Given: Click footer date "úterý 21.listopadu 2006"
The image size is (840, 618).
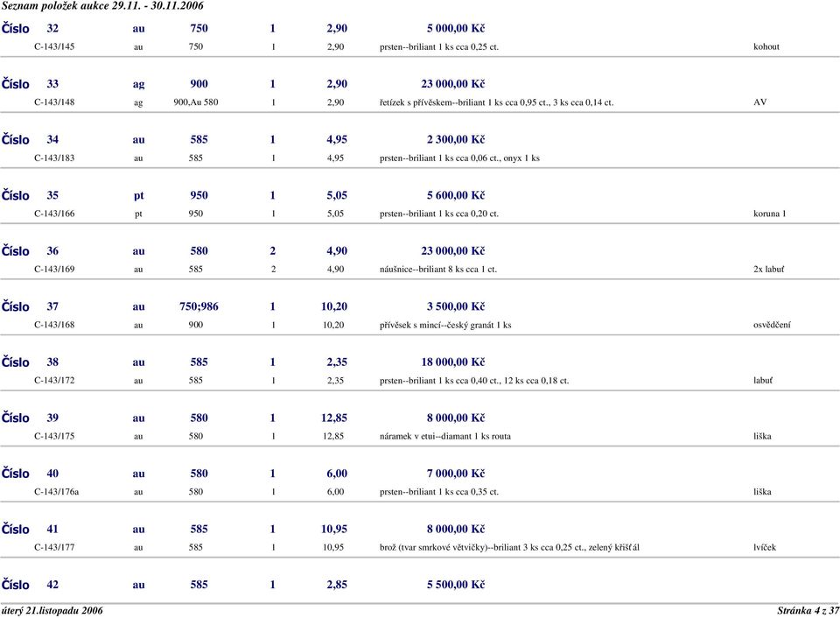Looking at the screenshot, I should coord(52,610).
